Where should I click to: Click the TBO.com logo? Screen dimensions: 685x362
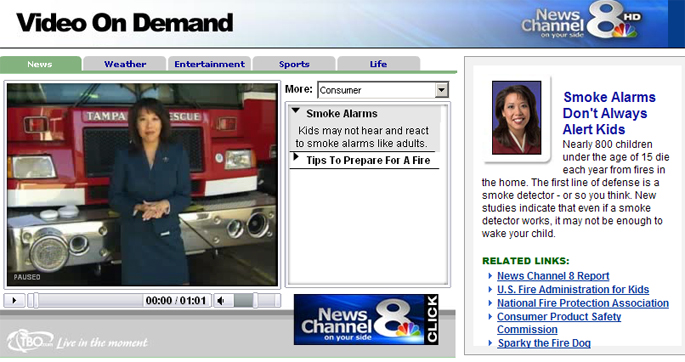tap(31, 341)
